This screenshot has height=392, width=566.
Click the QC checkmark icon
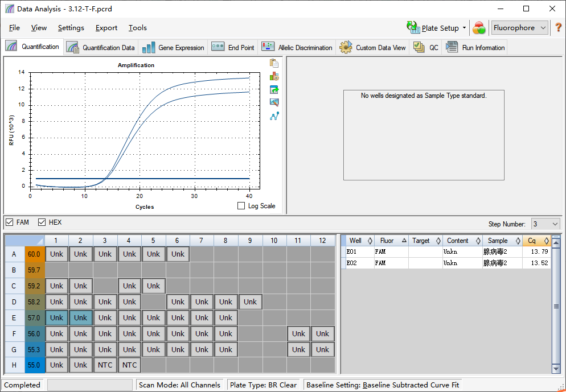419,47
